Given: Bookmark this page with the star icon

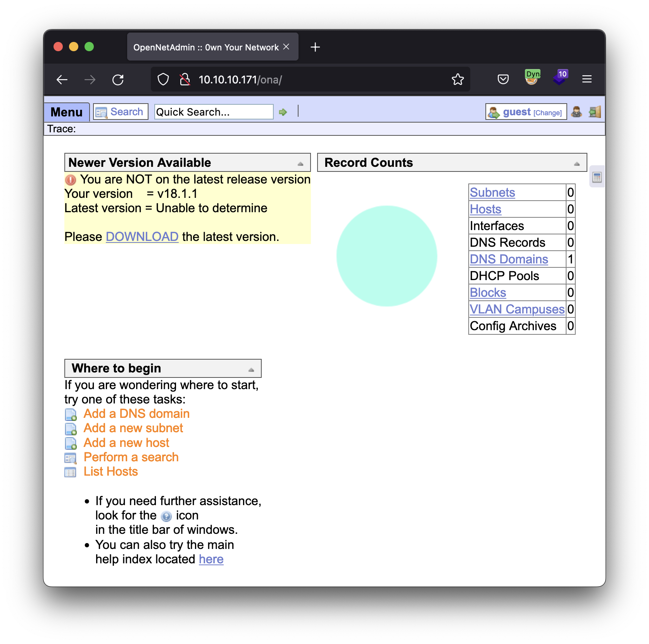Looking at the screenshot, I should 457,80.
